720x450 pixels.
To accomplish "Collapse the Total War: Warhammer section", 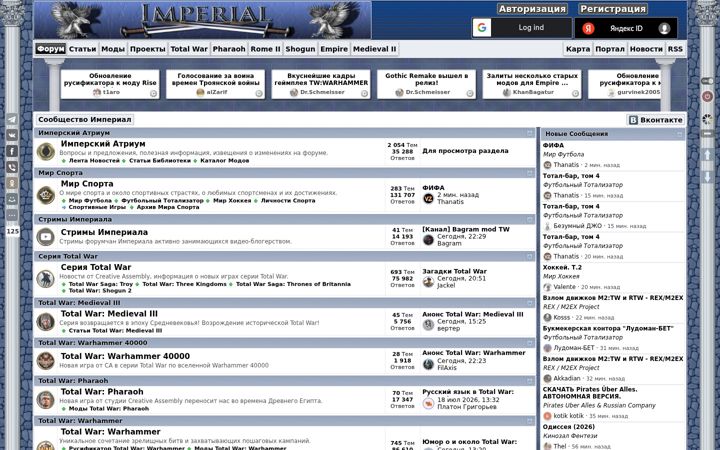I will tap(530, 421).
